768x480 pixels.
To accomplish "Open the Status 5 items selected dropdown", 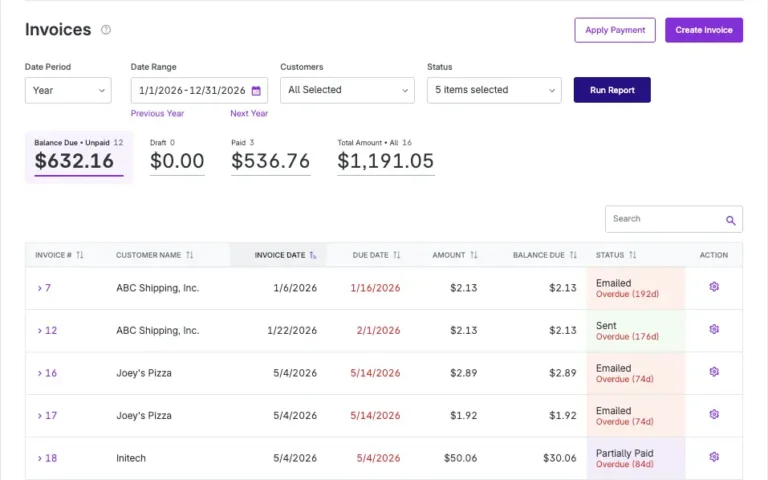I will pos(494,90).
